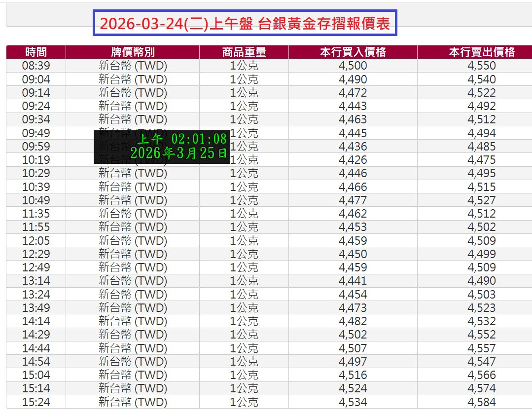Click the buy price 4,534 in last row
The image size is (532, 416).
tap(353, 402)
